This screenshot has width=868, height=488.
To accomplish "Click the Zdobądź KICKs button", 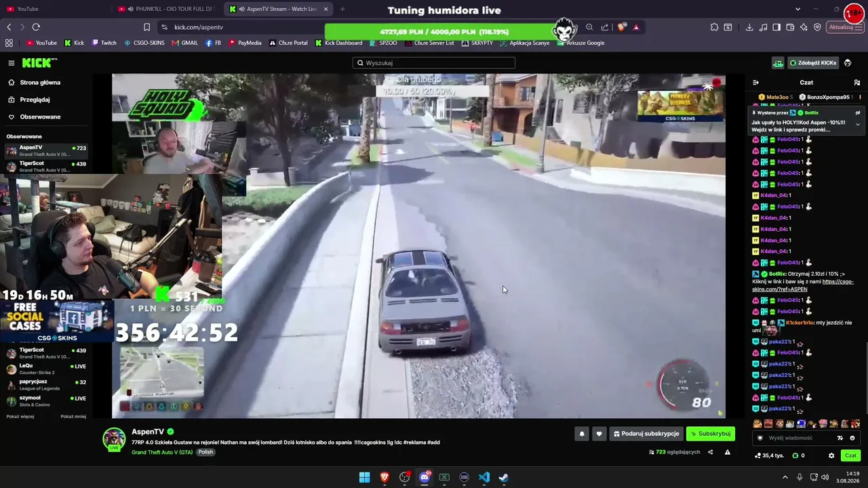I will point(813,63).
